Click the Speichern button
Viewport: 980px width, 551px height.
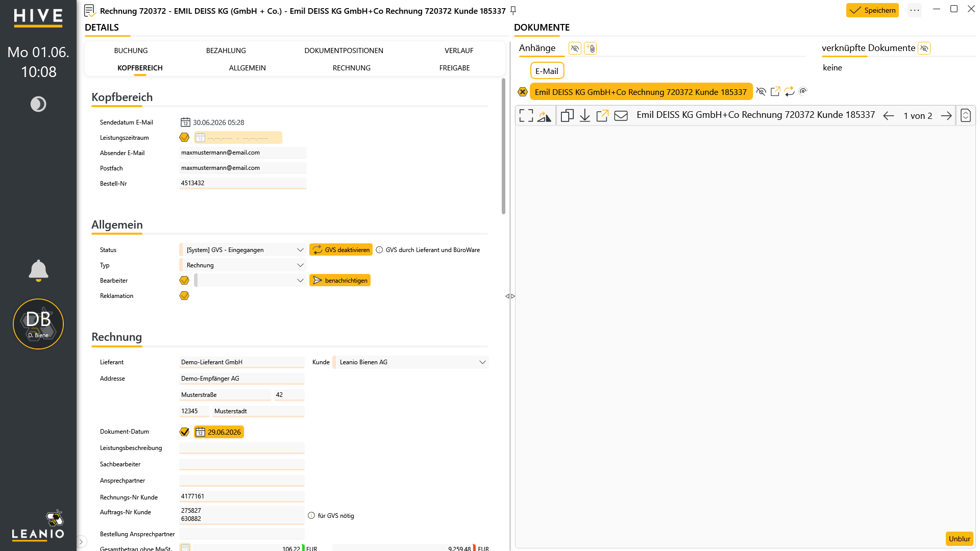click(873, 10)
